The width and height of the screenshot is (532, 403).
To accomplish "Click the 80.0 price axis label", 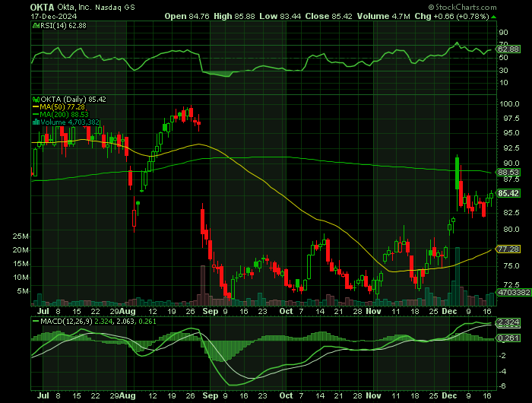I will 511,230.
